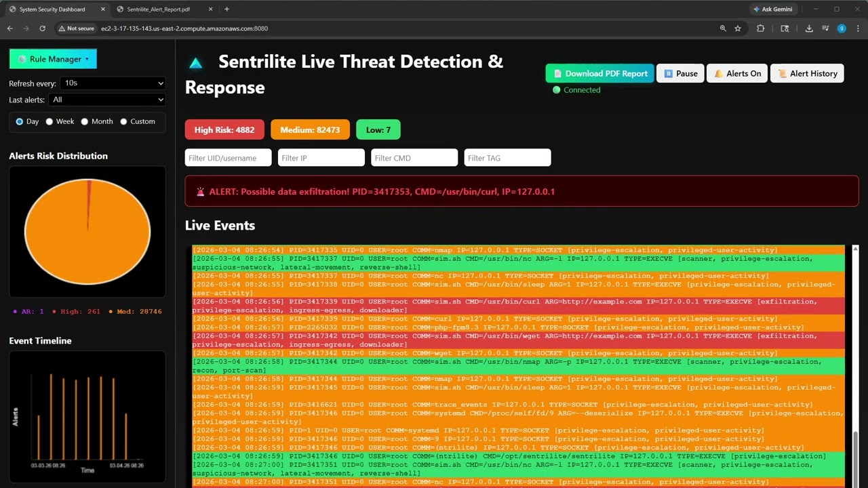Close the System Security Dashboard tab

click(103, 9)
